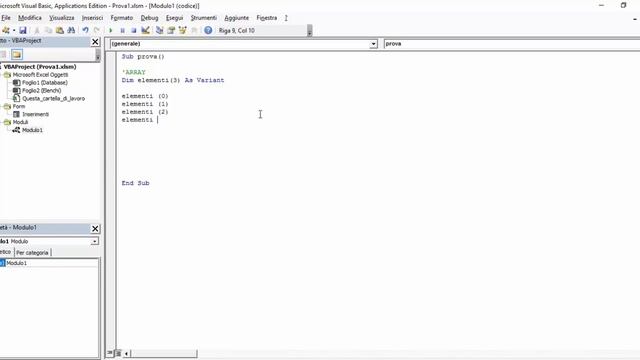Switch to the alphabetic properties tab
Screen dimensions: 640x360
[6, 252]
